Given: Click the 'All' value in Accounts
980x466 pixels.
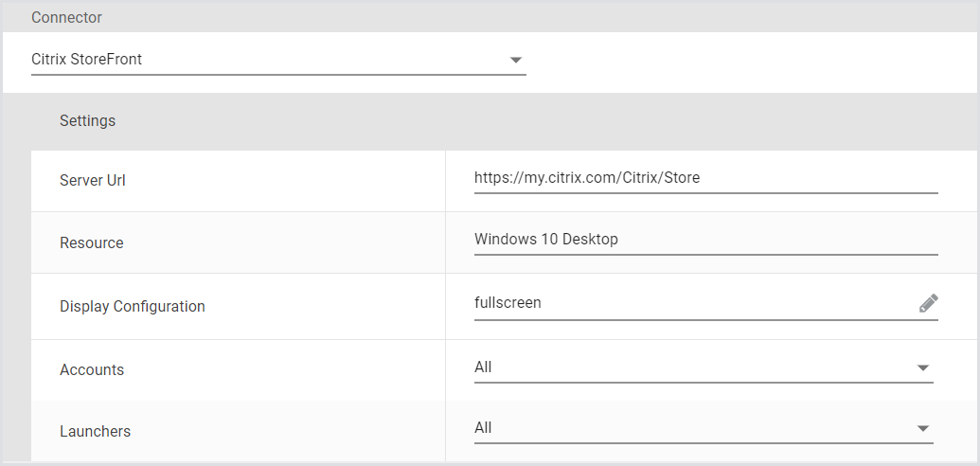Looking at the screenshot, I should 483,367.
